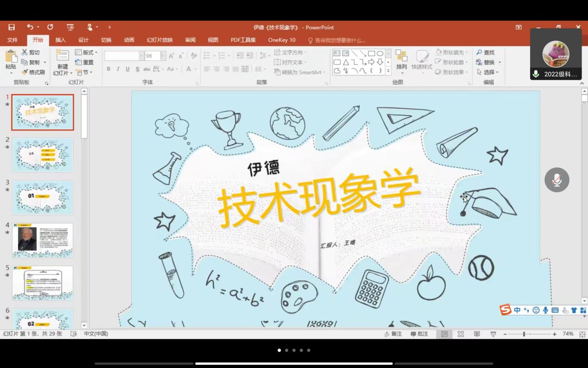Click the Reset (重置) slide button
This screenshot has width=588, height=368.
84,62
